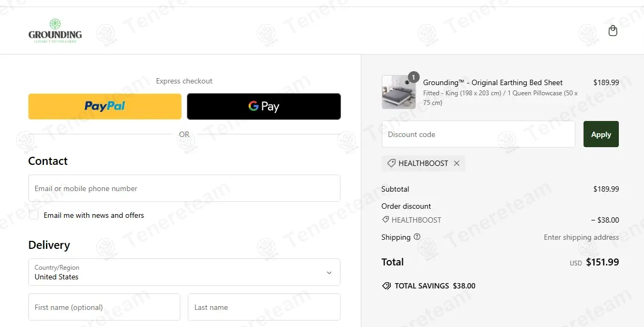Pay with Google Pay
Viewport: 644px width, 327px height.
tap(263, 107)
